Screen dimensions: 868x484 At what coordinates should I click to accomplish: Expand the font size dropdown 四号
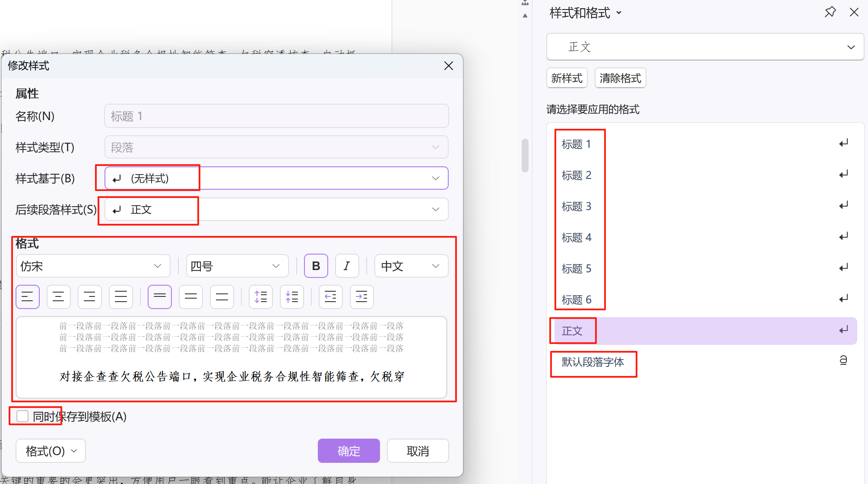click(237, 266)
